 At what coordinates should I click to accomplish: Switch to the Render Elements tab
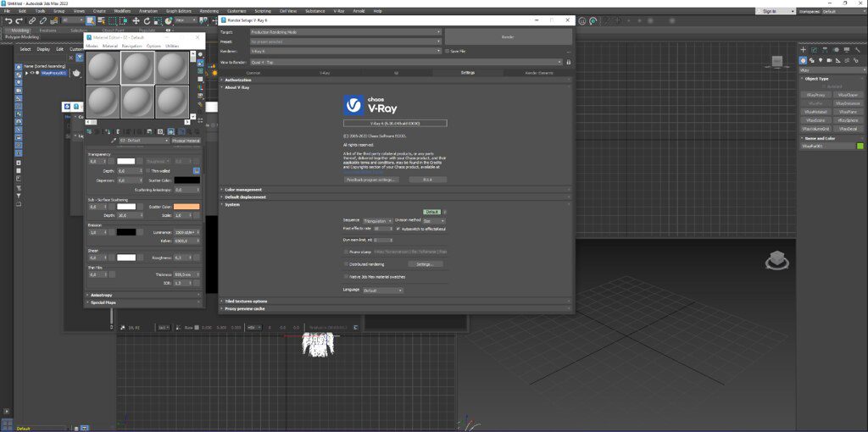(538, 73)
